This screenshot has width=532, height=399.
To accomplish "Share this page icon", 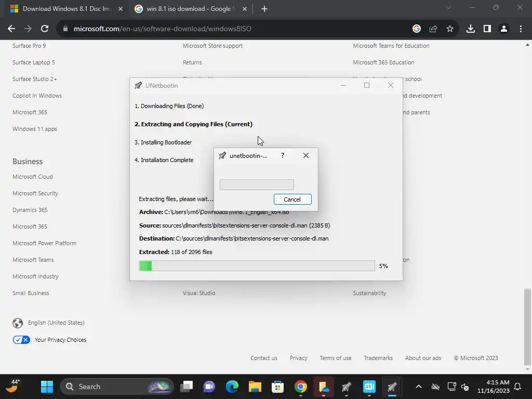I will (x=433, y=29).
